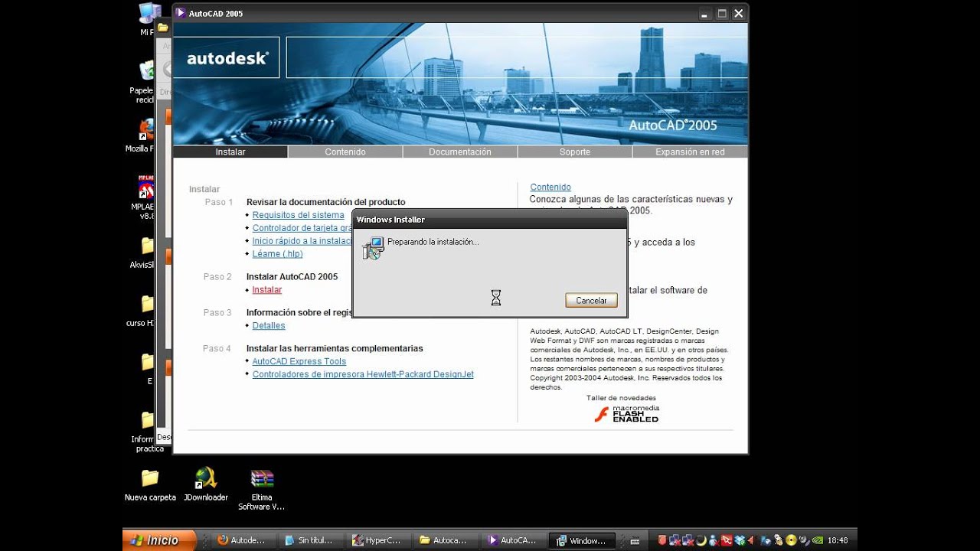Open the Controlador de tarjeta link
The image size is (980, 551).
point(302,228)
